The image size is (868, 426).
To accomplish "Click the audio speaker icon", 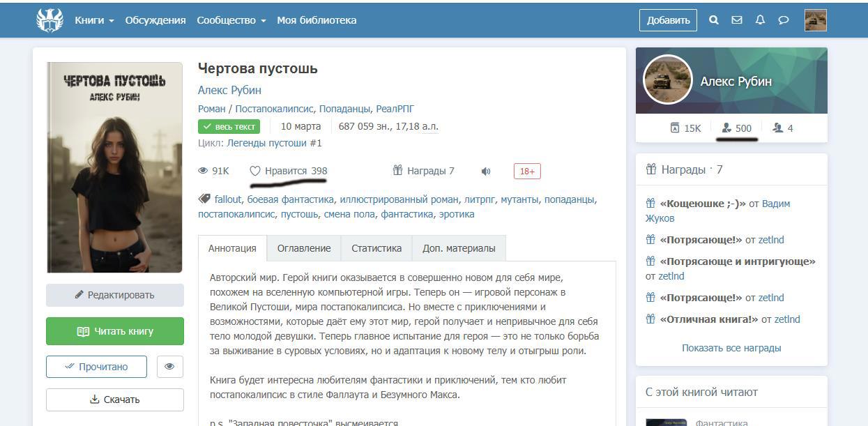I will pos(486,171).
